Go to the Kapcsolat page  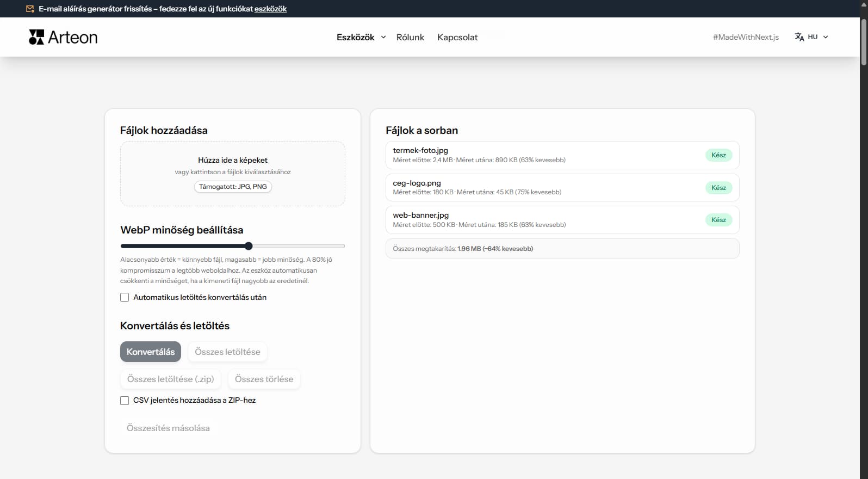click(457, 37)
